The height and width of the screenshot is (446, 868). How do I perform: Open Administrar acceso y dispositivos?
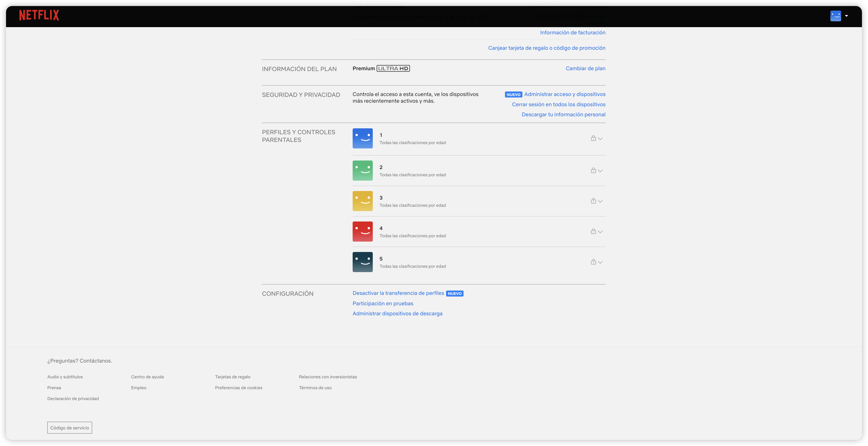click(x=564, y=94)
